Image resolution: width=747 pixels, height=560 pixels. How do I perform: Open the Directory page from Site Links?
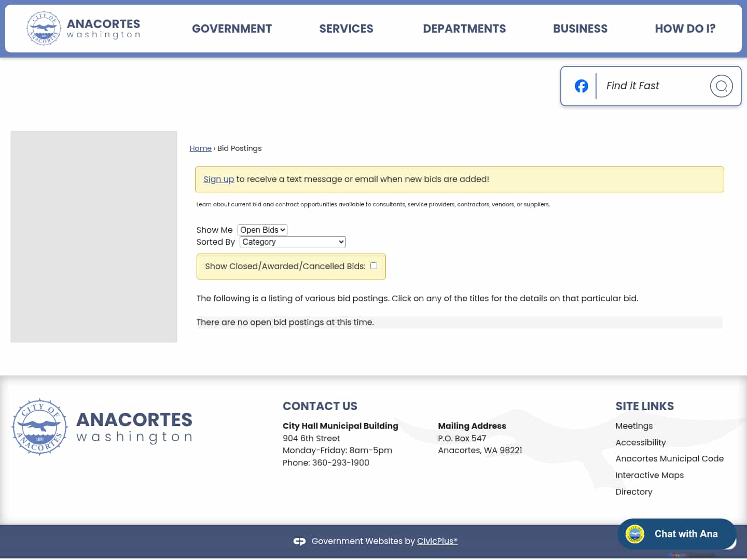click(634, 492)
